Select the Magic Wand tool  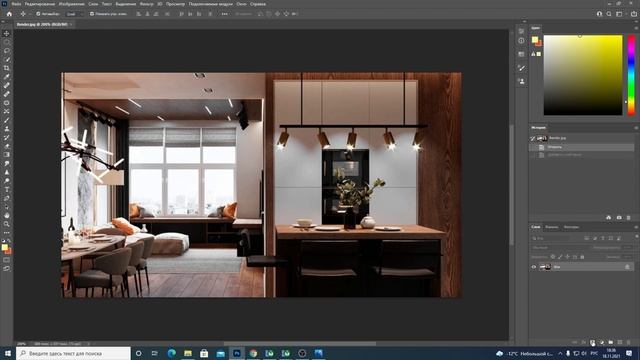(x=7, y=60)
